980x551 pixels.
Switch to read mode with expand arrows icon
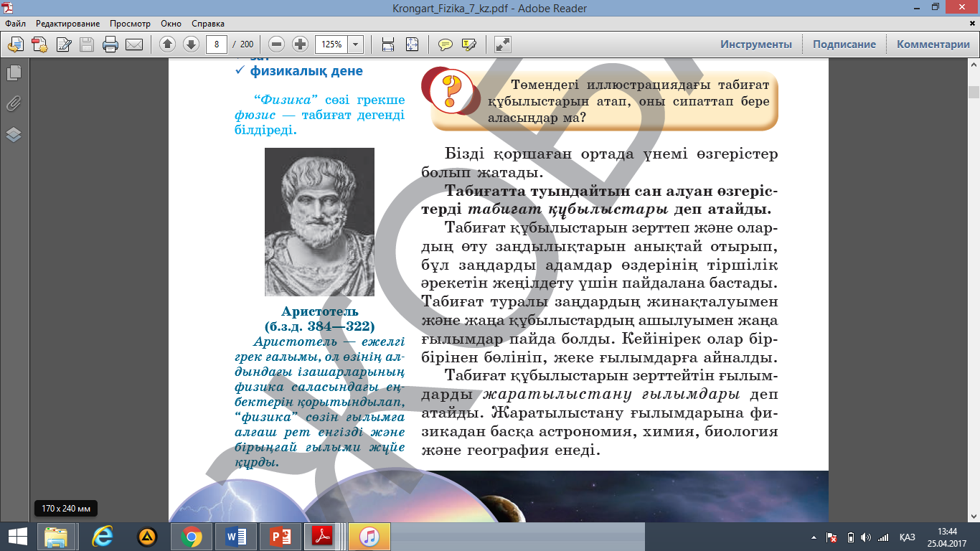503,44
